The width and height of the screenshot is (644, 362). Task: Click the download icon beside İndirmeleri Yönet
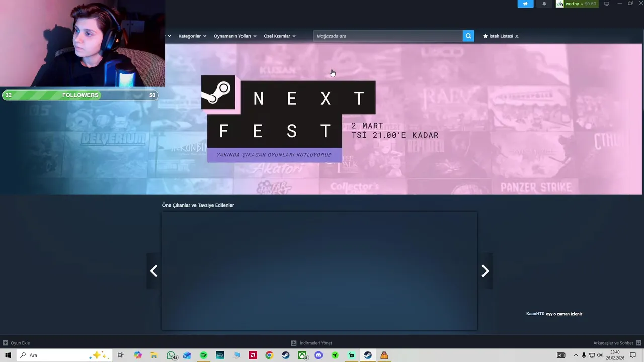coord(294,343)
